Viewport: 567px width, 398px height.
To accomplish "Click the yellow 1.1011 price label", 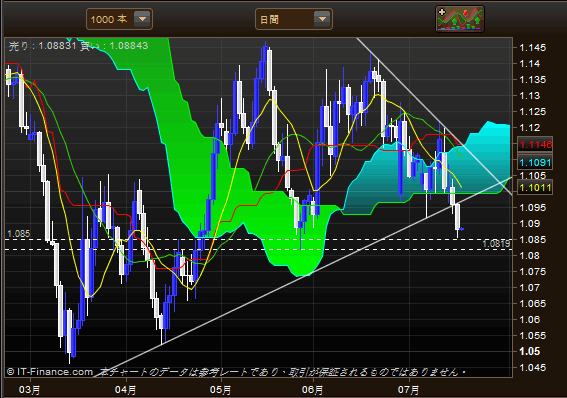I will [x=535, y=188].
